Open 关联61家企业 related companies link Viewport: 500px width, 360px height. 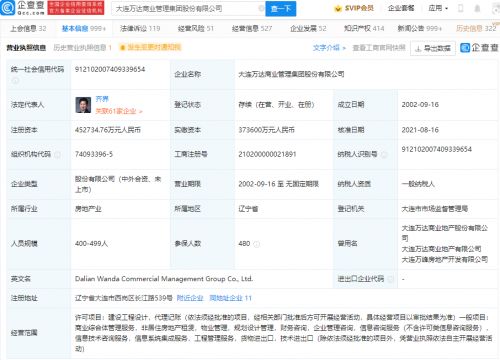click(119, 111)
